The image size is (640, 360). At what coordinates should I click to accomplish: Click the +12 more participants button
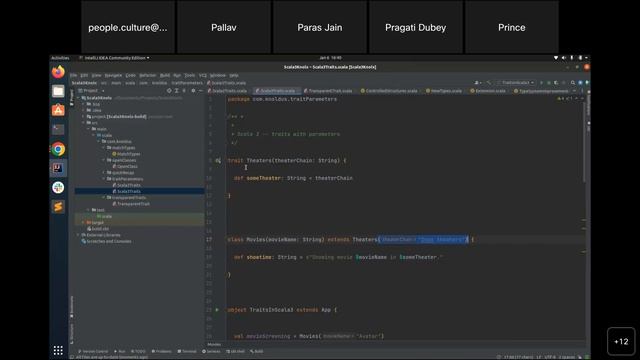(621, 341)
